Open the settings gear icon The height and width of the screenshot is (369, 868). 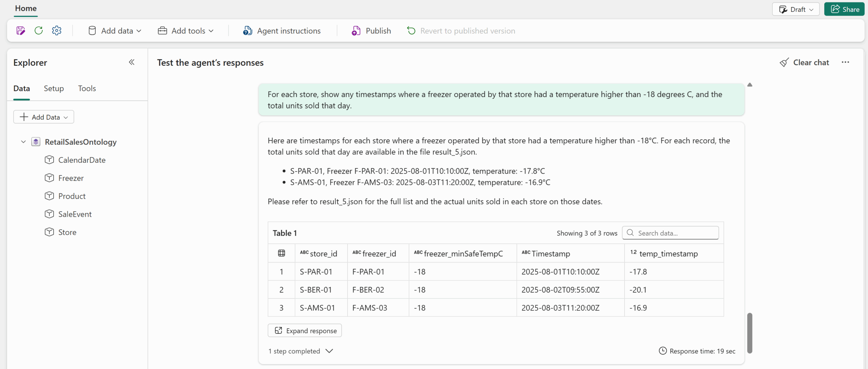(57, 31)
